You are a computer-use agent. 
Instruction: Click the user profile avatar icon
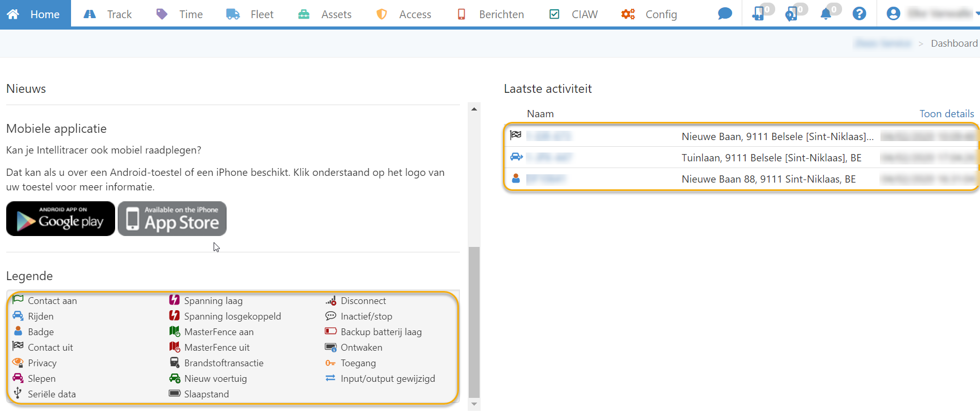[893, 14]
